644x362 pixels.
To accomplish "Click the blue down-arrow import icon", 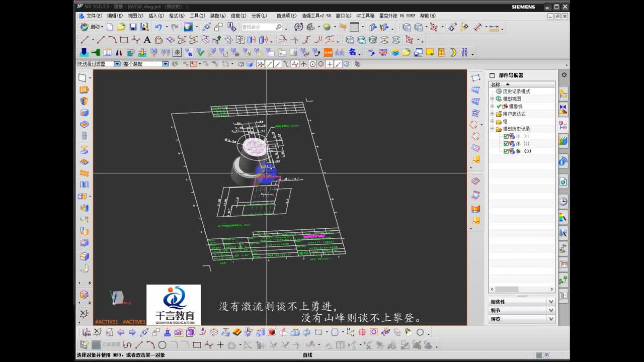I will click(x=84, y=52).
